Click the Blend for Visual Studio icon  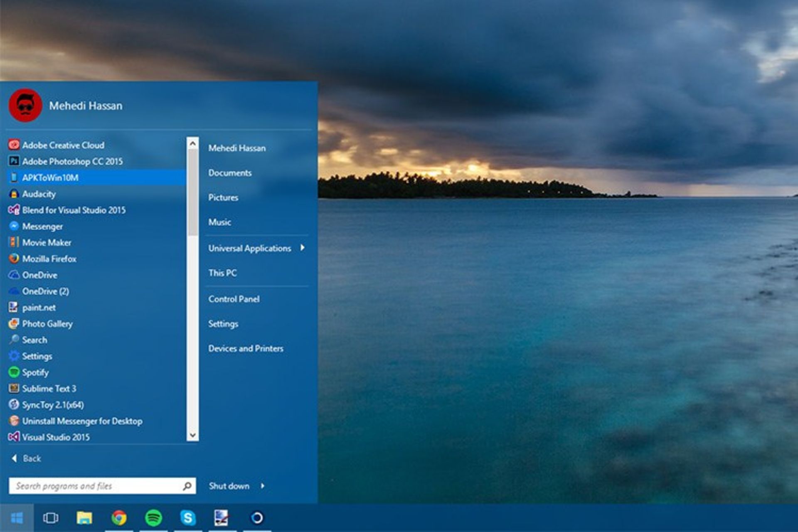14,210
